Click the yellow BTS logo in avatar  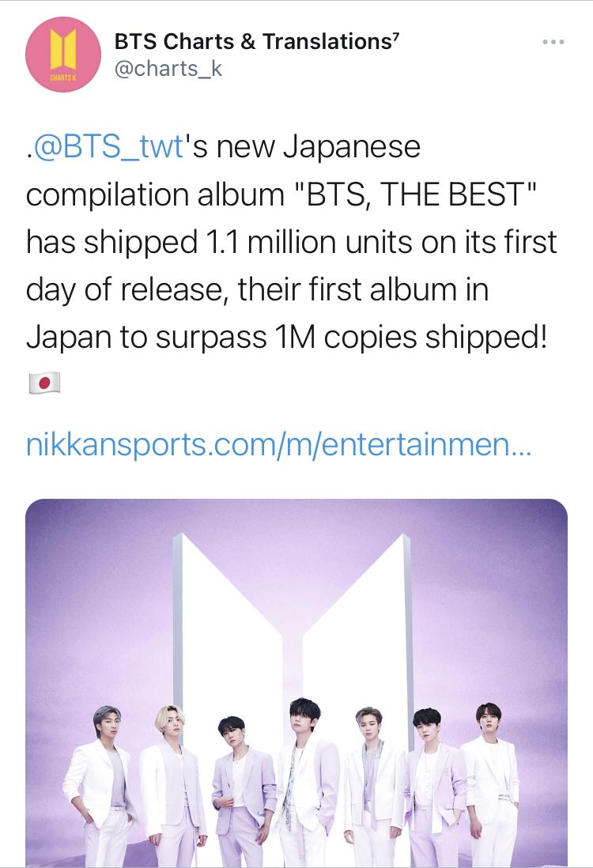pos(62,49)
